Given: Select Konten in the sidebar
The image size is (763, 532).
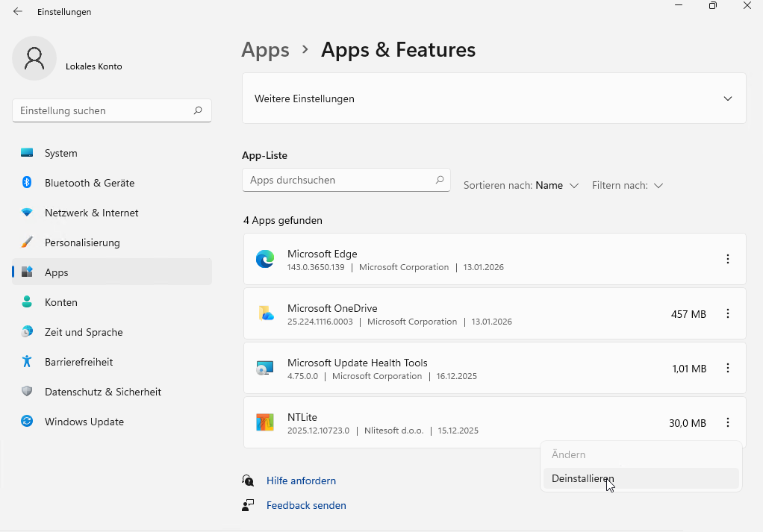Looking at the screenshot, I should [x=112, y=302].
